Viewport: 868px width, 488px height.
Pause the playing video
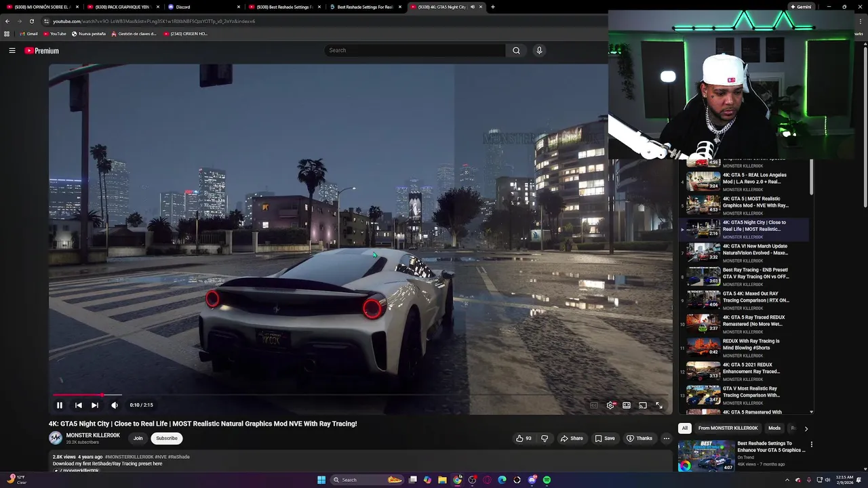pyautogui.click(x=60, y=405)
